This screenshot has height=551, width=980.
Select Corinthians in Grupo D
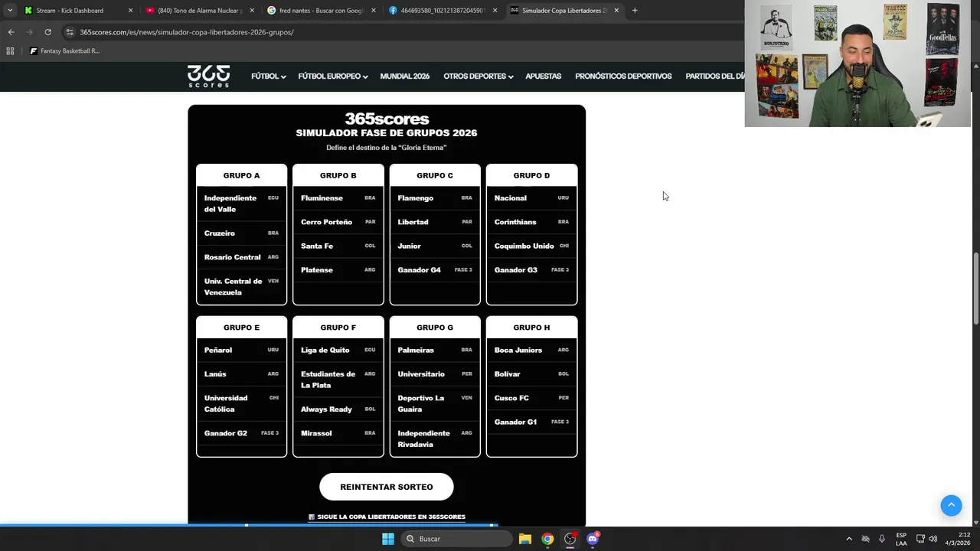531,222
